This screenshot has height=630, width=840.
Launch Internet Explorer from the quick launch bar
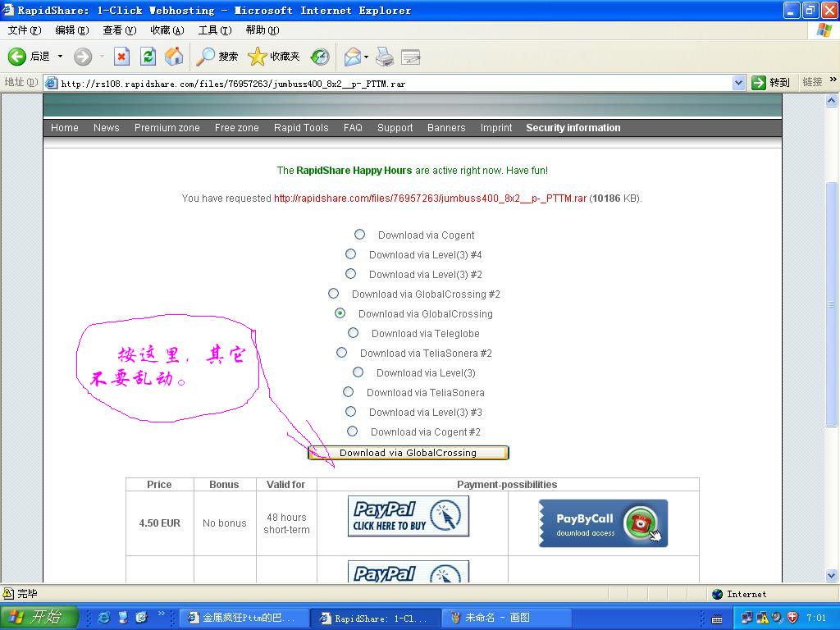pyautogui.click(x=104, y=617)
